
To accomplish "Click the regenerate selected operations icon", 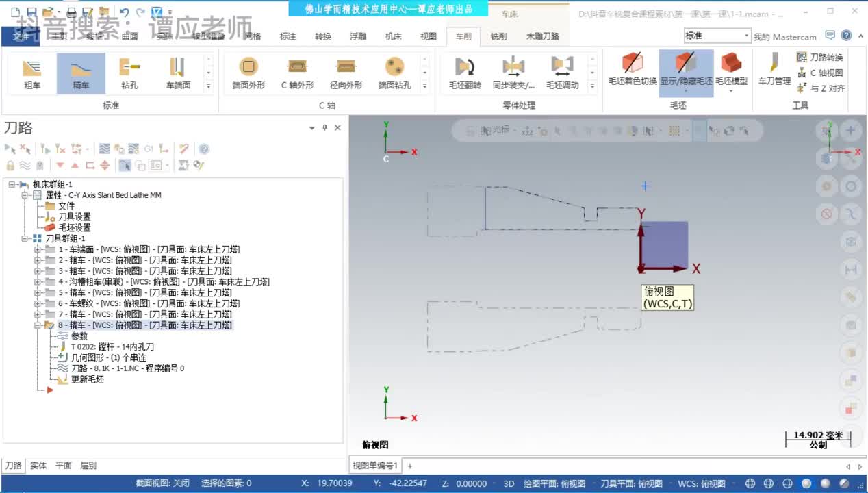I will pyautogui.click(x=45, y=149).
